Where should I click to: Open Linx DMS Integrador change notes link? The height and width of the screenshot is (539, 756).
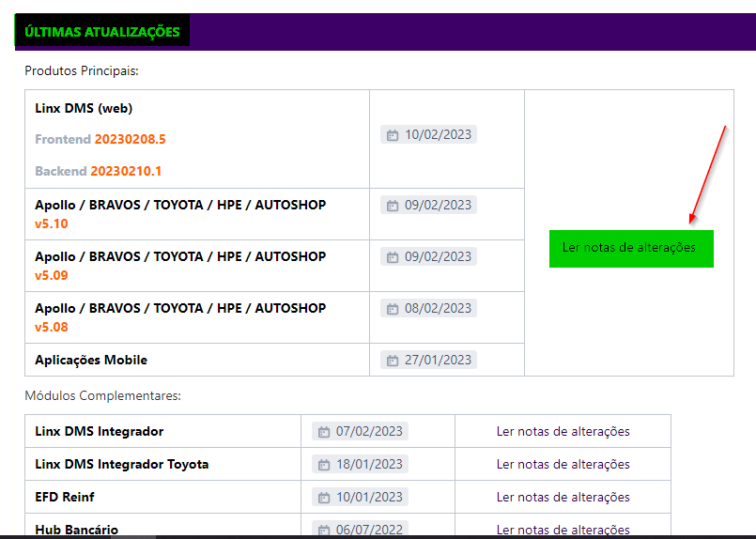[x=563, y=431]
